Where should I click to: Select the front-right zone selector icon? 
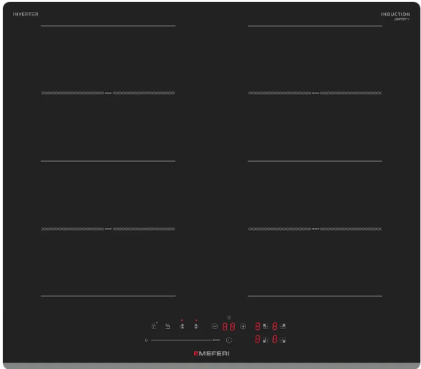pos(283,340)
